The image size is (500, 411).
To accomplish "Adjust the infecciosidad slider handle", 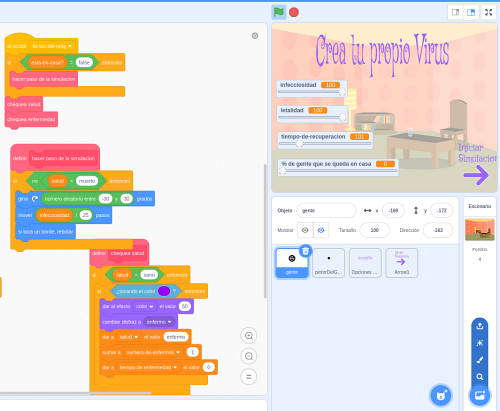I will 342,92.
